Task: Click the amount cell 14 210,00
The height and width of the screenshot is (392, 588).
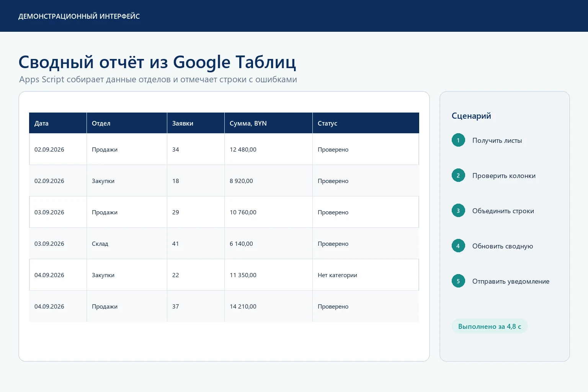Action: [268, 306]
